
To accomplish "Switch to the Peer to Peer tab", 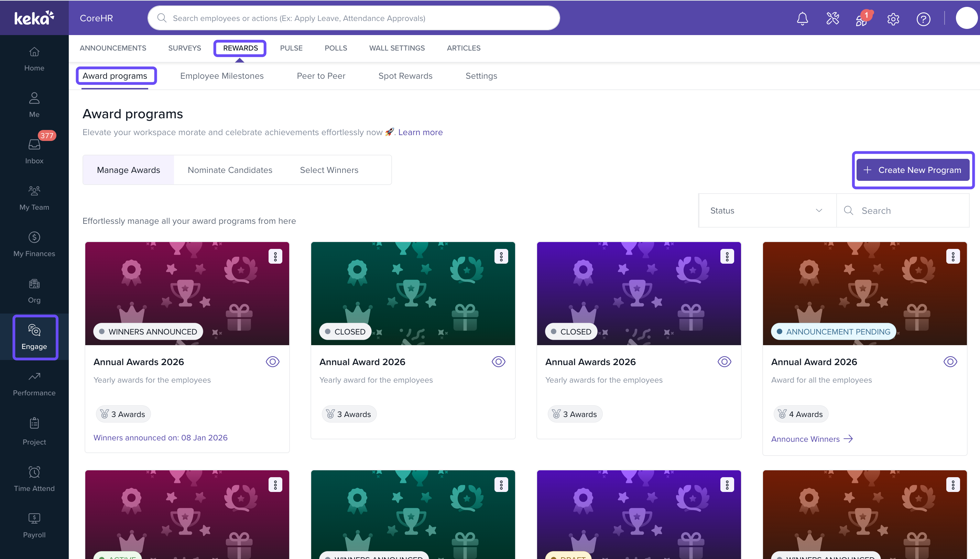I will 321,76.
